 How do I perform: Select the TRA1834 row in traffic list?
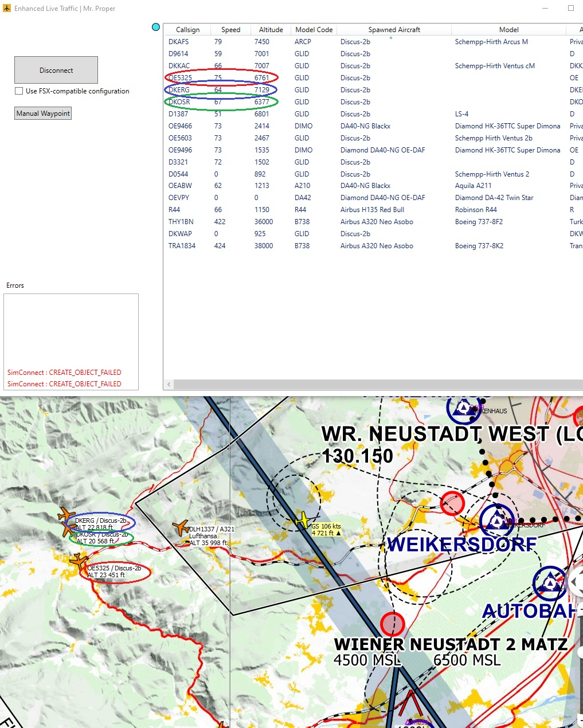point(373,246)
